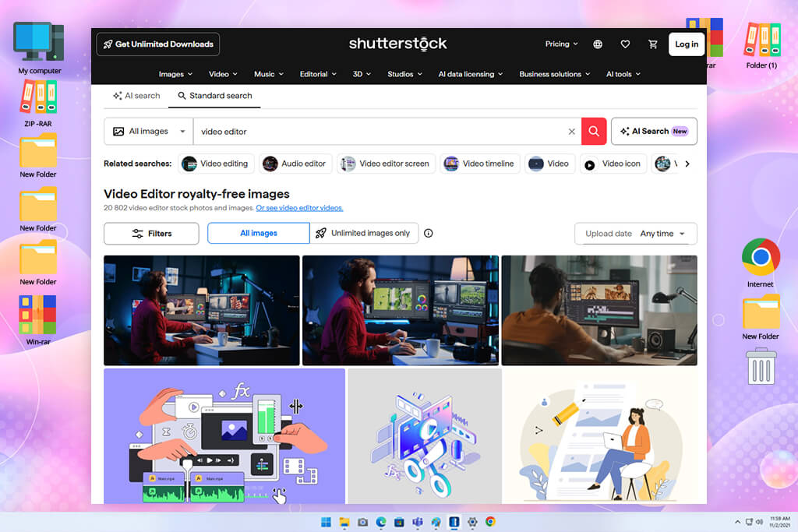Open first photo of editor in dark studio
798x532 pixels.
(202, 310)
